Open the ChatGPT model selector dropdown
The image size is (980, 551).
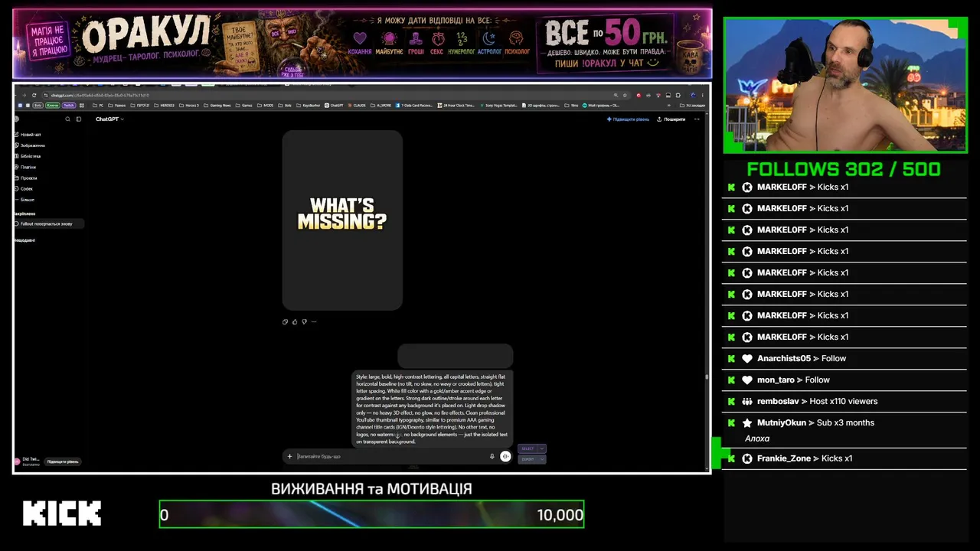click(109, 119)
